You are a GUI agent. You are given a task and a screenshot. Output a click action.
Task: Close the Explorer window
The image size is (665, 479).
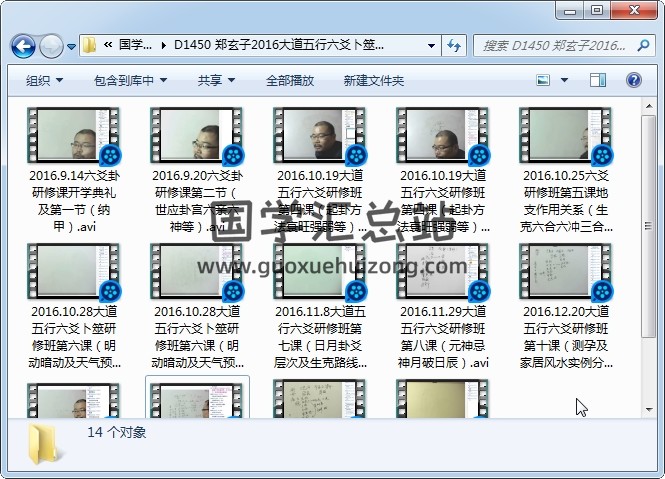pyautogui.click(x=634, y=11)
